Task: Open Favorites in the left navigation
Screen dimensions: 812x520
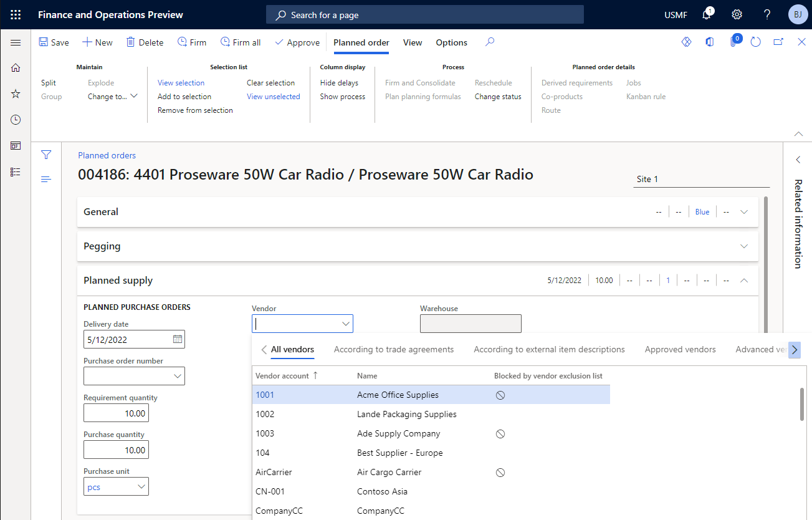Action: coord(16,94)
